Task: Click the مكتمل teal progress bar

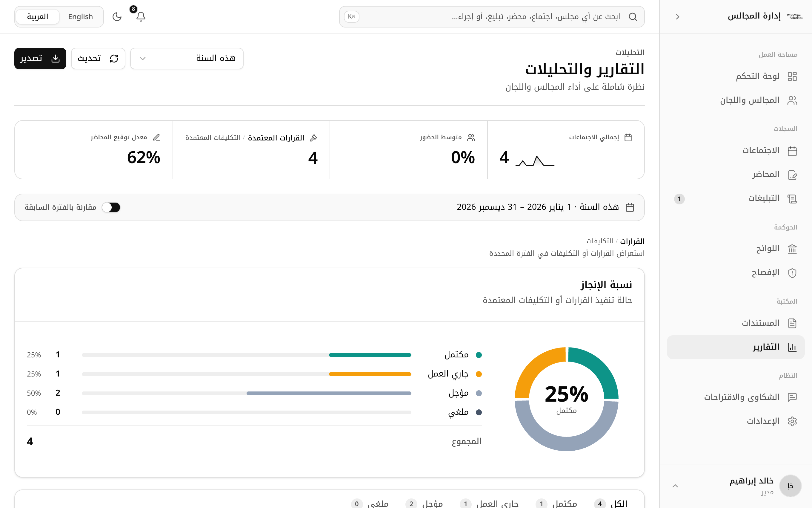Action: [x=370, y=355]
